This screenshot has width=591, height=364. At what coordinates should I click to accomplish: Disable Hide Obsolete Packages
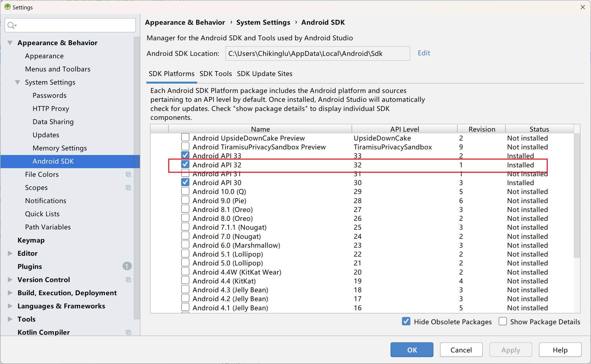pos(406,321)
